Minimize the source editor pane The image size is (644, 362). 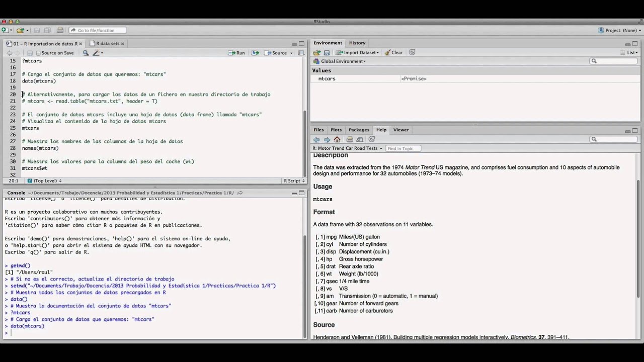tap(294, 44)
